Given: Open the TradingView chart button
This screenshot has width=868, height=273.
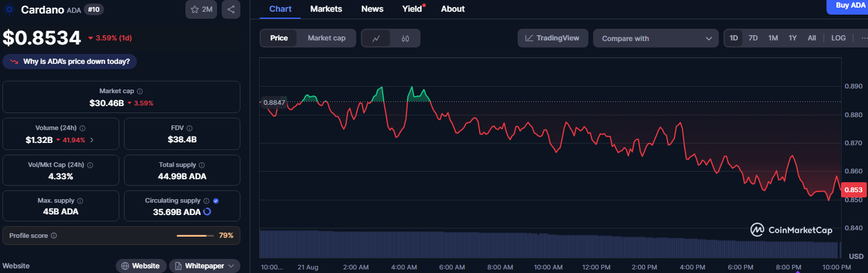Looking at the screenshot, I should 553,38.
